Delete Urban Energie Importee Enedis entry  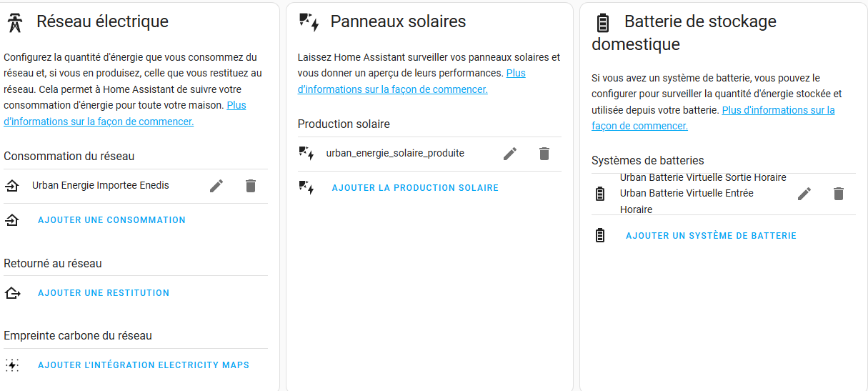(250, 186)
